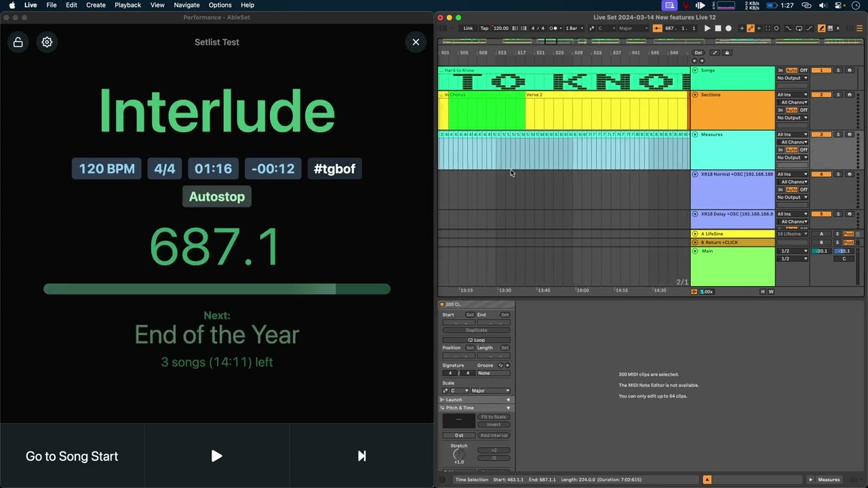Open the Playback menu

tap(127, 5)
